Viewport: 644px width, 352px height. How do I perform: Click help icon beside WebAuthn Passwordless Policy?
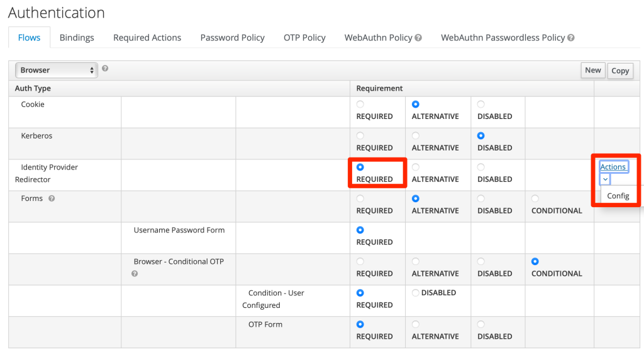571,38
